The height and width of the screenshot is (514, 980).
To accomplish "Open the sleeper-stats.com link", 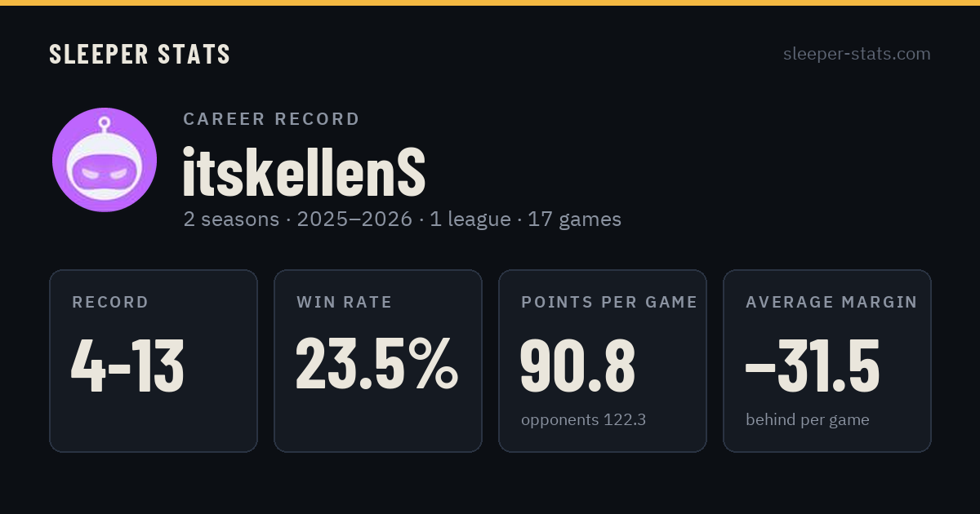I will point(857,54).
